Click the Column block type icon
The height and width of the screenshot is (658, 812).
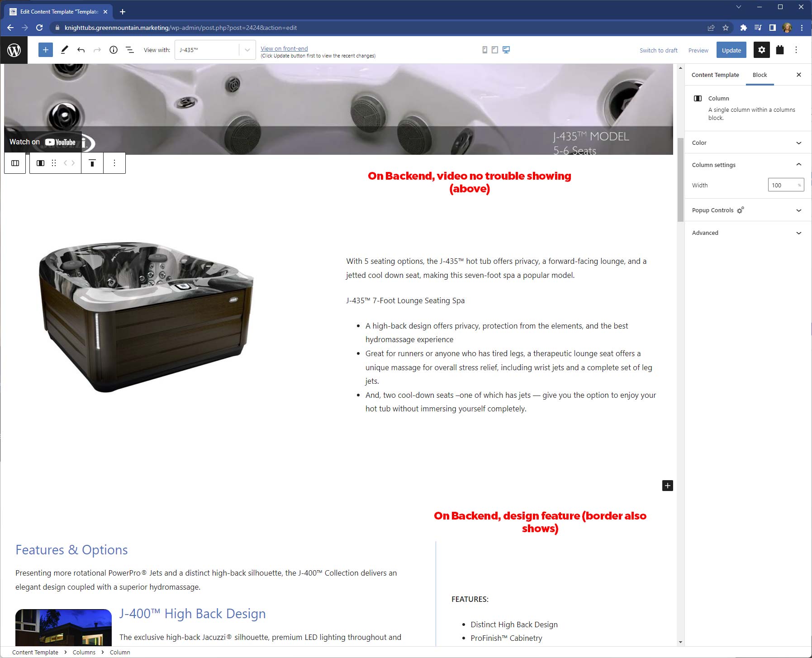pos(40,163)
